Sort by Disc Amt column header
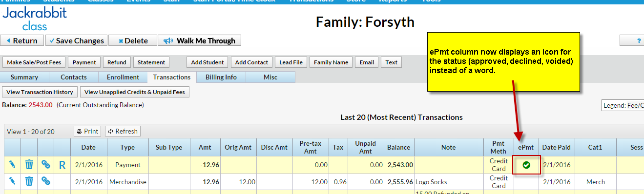 (x=274, y=147)
